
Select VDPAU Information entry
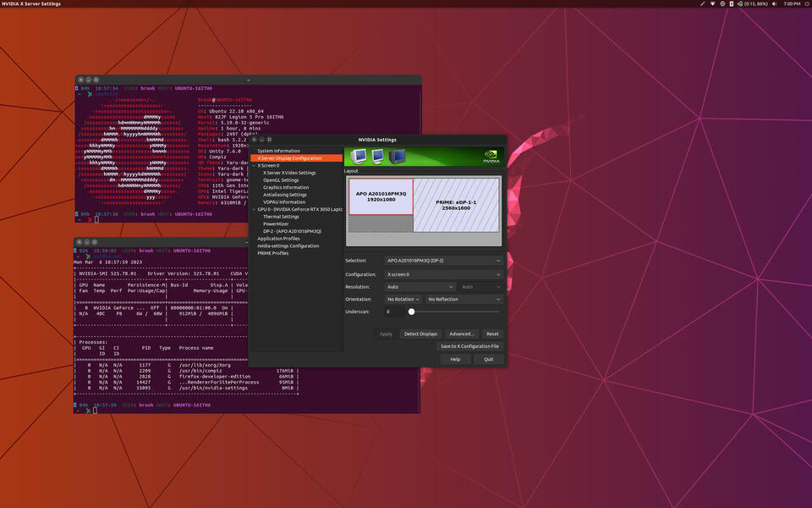(284, 202)
